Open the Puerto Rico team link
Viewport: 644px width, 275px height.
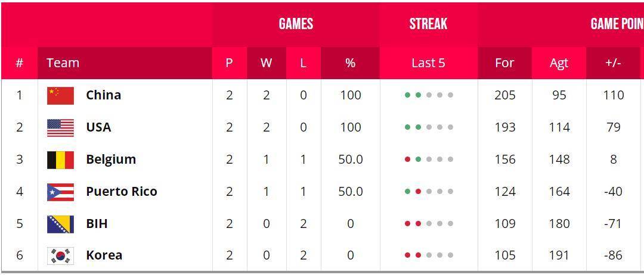click(x=122, y=192)
